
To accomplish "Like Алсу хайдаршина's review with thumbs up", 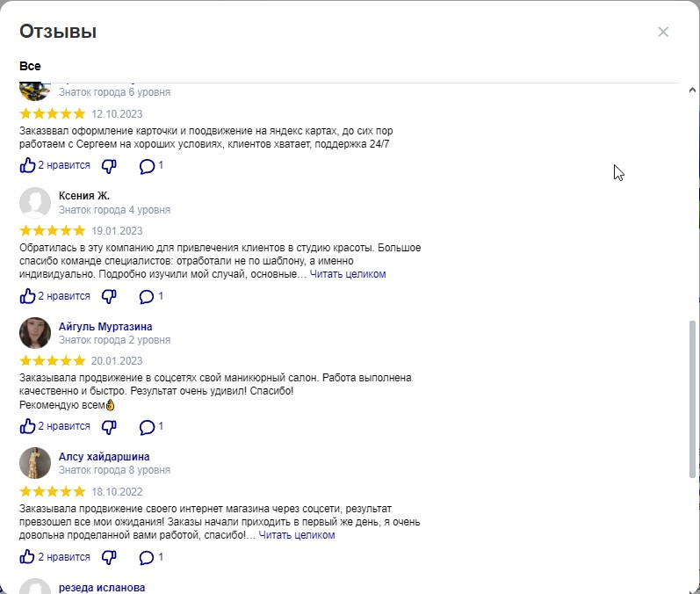I will coord(28,557).
